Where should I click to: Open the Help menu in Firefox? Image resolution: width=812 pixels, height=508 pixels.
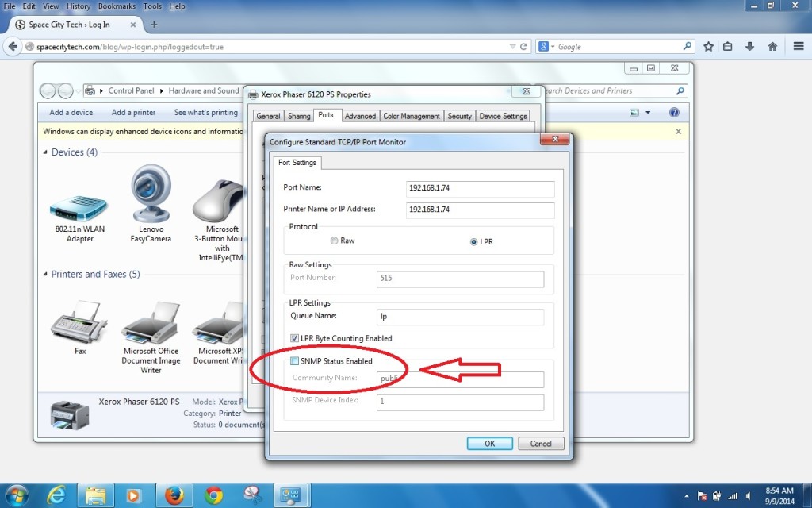pyautogui.click(x=177, y=6)
